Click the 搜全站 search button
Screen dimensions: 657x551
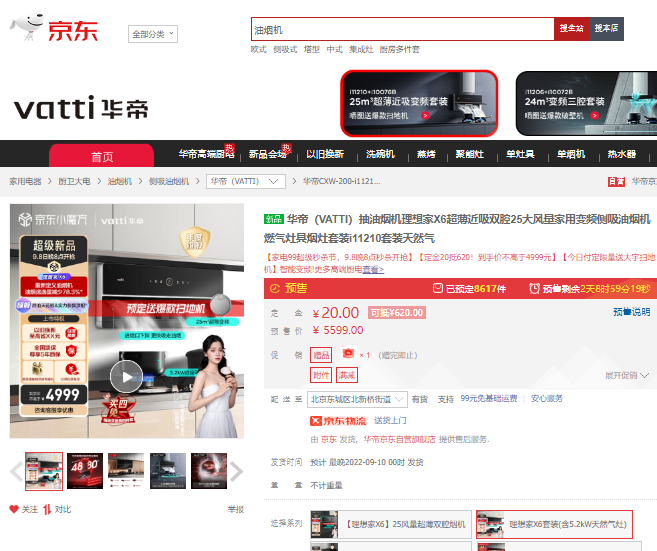(572, 28)
